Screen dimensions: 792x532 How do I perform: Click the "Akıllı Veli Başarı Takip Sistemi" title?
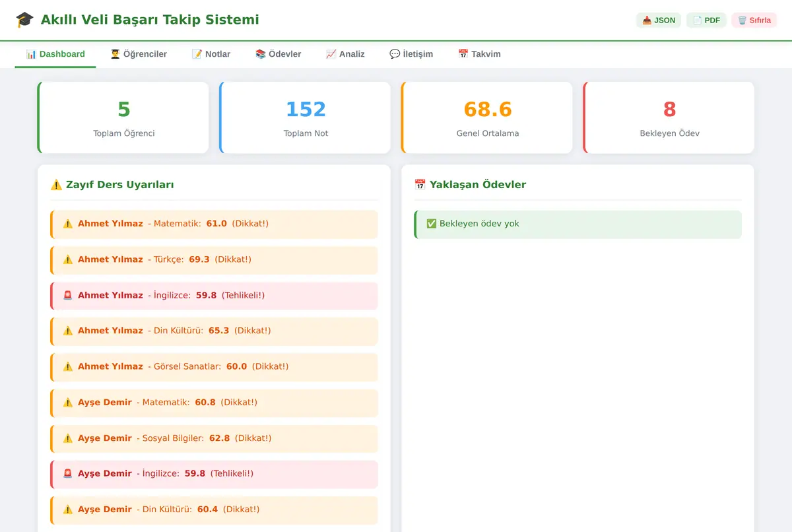[150, 20]
